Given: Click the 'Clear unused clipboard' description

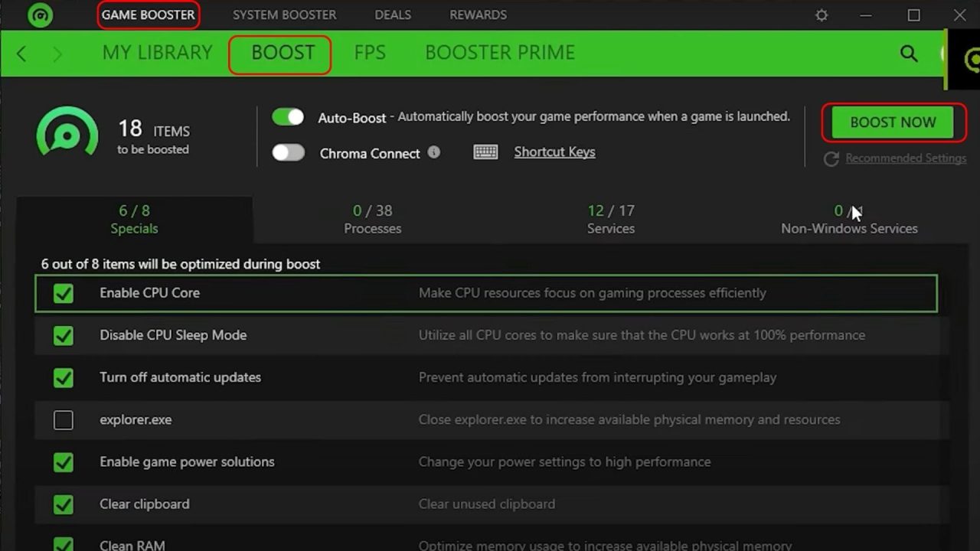Looking at the screenshot, I should [x=487, y=504].
